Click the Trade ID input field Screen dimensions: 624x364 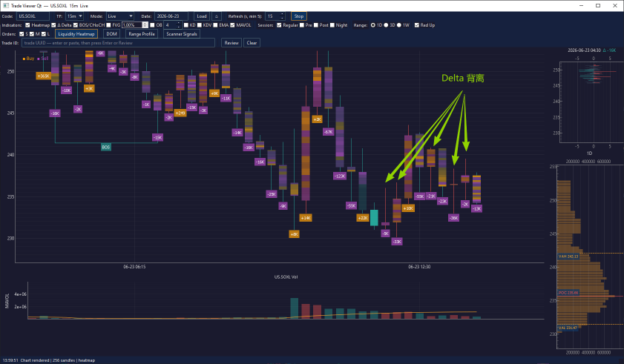(118, 43)
